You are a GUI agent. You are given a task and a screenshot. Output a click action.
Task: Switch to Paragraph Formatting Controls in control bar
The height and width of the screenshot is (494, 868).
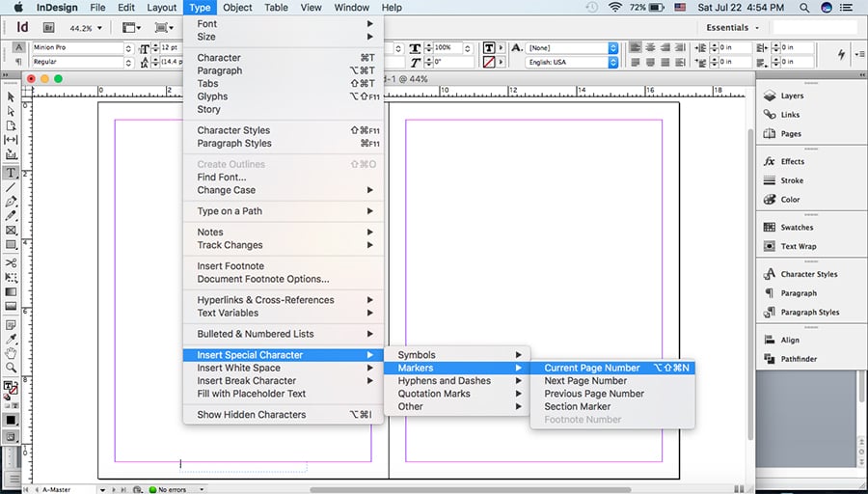click(19, 62)
